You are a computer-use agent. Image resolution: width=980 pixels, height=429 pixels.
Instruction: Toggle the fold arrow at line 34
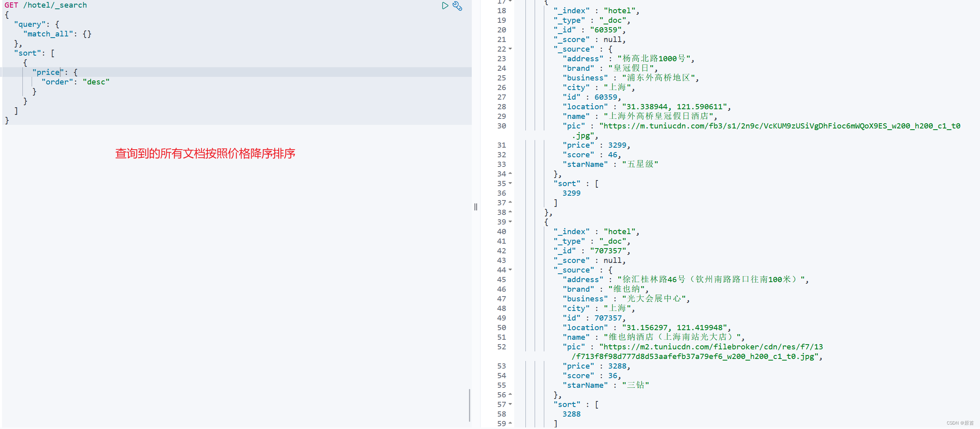(x=510, y=174)
